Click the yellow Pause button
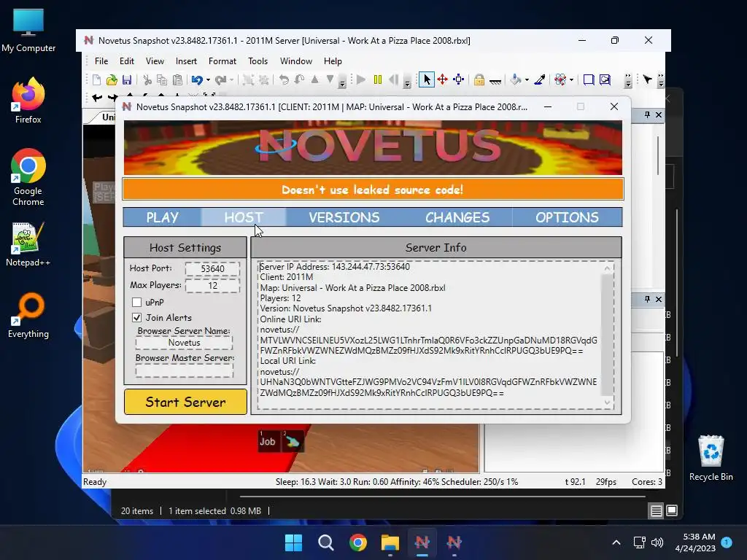The image size is (747, 560). [378, 79]
